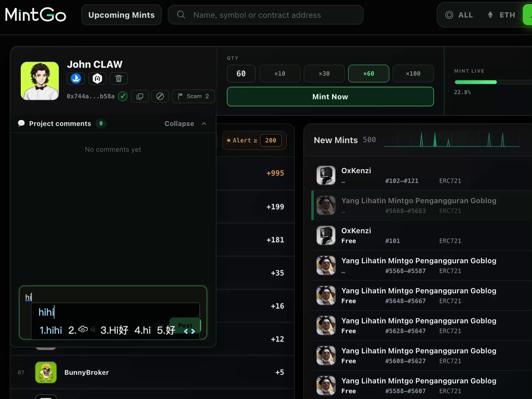Select the ×30 quantity preset
Screen dimensions: 532x399
pos(324,74)
